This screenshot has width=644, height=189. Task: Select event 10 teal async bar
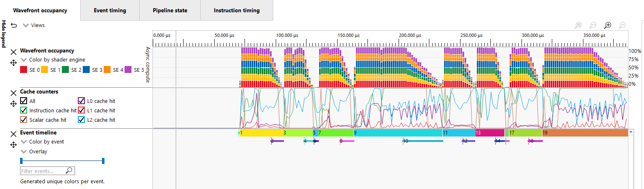pos(423,141)
